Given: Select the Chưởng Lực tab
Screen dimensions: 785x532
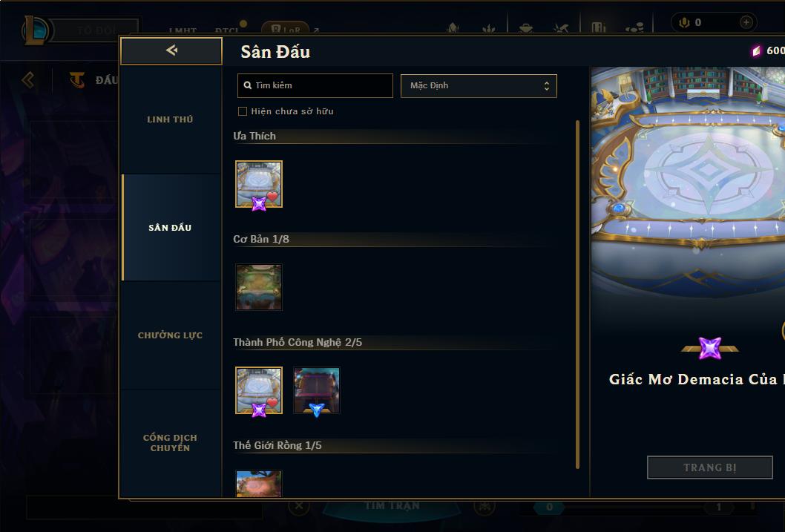Looking at the screenshot, I should (x=170, y=335).
